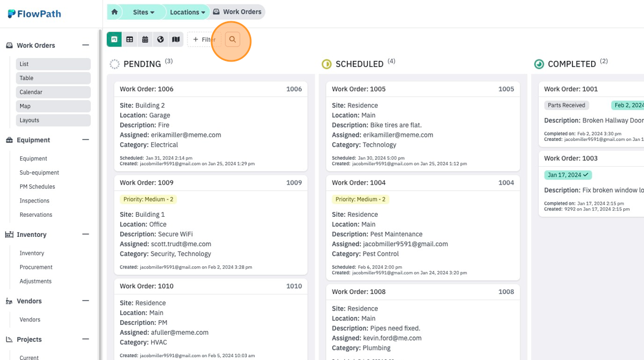Screen dimensions: 644x360
Task: Go to home via breadcrumb icon
Action: point(114,12)
